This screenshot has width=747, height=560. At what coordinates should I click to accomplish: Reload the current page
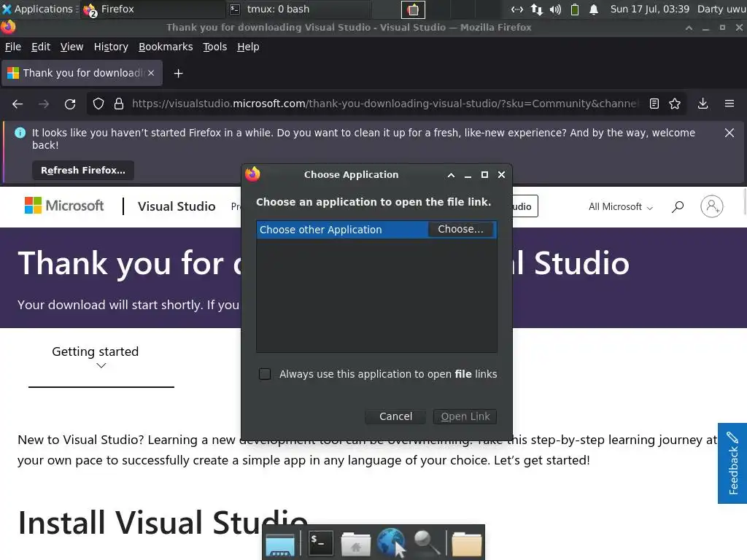(x=70, y=104)
